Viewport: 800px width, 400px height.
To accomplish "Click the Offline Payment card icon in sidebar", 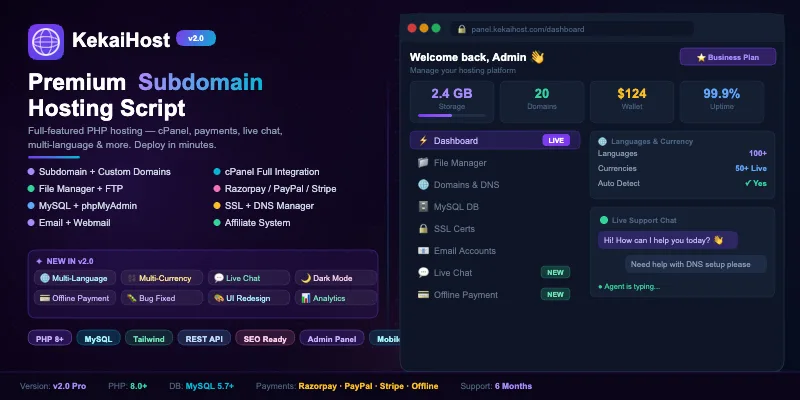I will coord(423,294).
